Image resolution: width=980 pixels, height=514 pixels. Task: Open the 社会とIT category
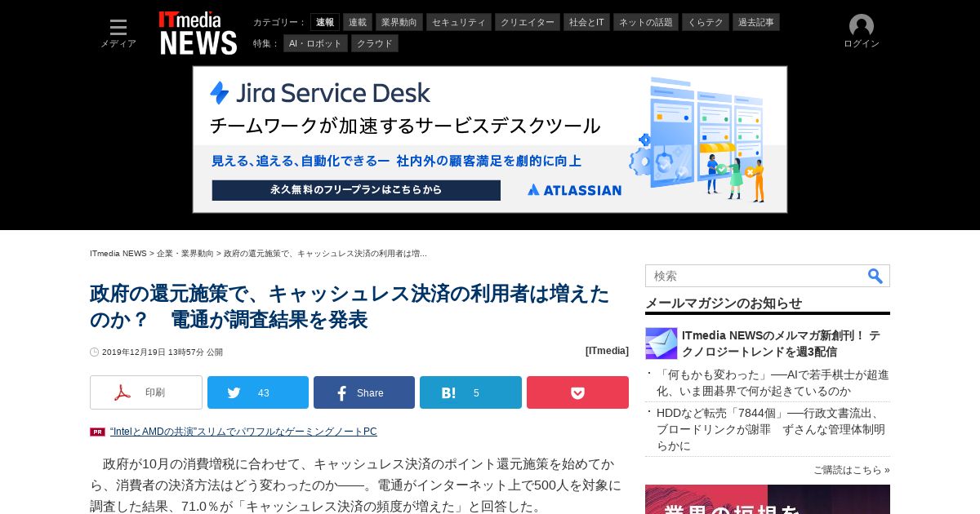coord(587,22)
